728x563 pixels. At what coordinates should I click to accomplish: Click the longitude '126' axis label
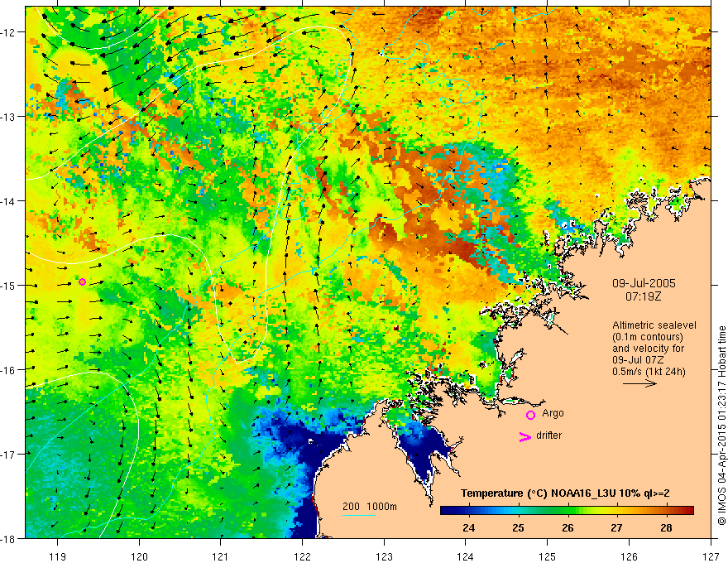(629, 556)
